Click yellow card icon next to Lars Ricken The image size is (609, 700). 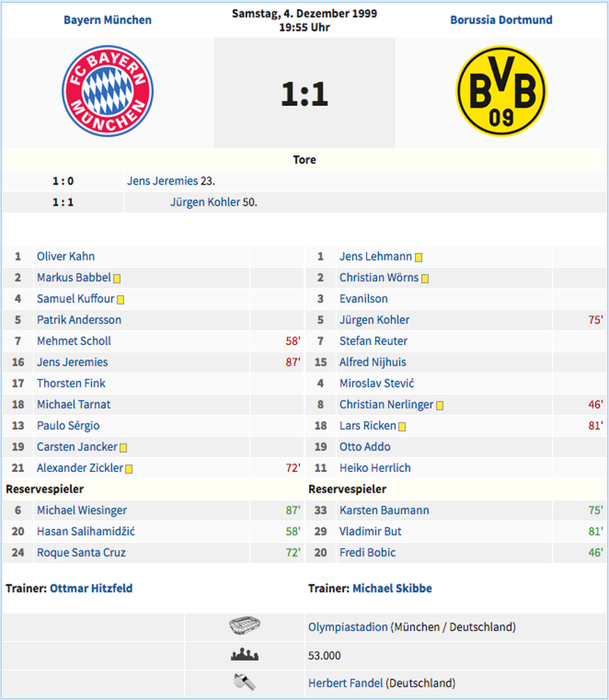pos(403,426)
